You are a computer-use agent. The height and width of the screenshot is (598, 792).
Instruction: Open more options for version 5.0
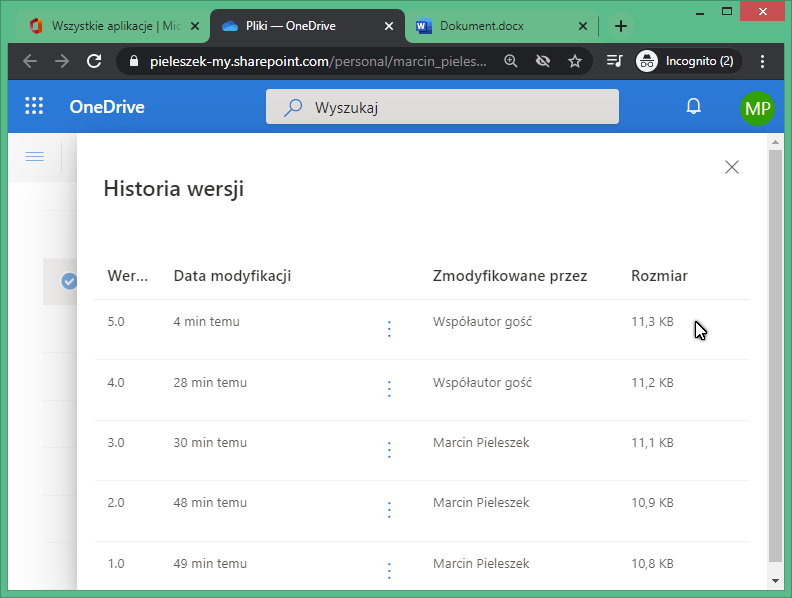[x=389, y=329]
